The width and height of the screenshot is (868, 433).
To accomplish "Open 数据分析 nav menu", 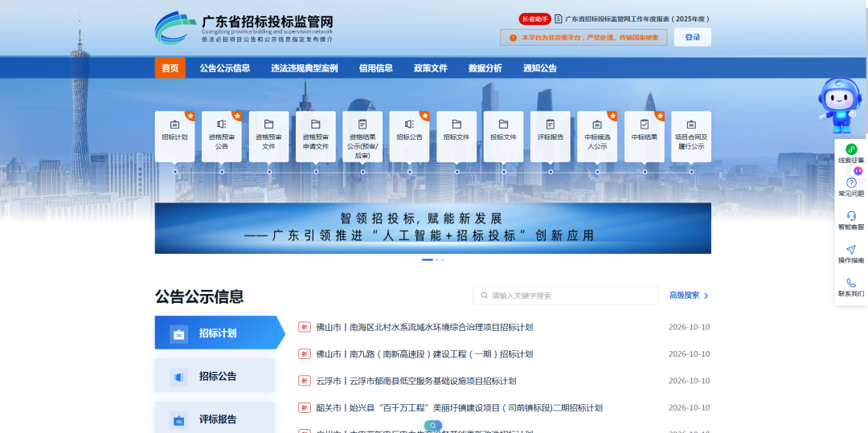I will pos(485,68).
